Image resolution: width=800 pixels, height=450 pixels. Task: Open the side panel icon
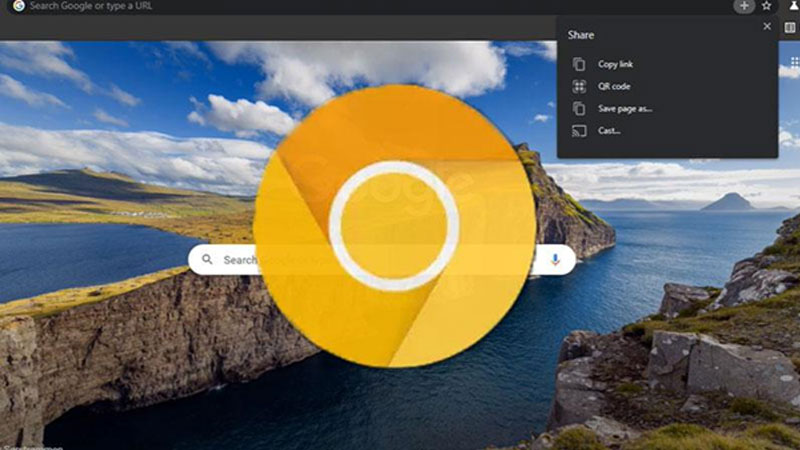790,28
